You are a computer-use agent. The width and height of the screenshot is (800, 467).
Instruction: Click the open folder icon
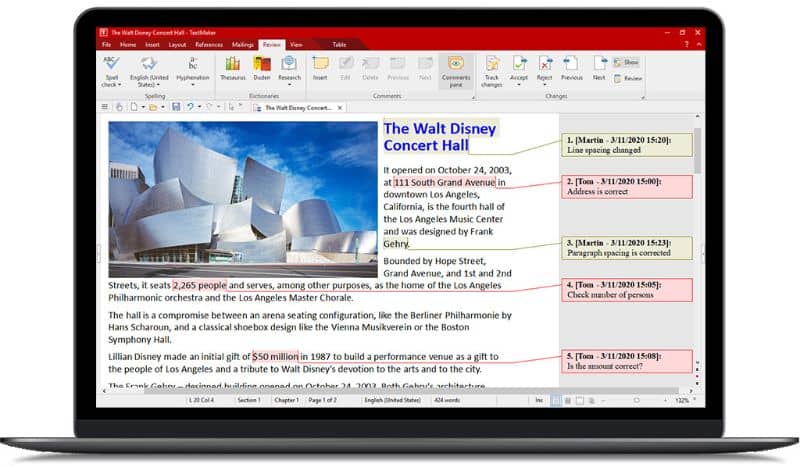(x=153, y=107)
